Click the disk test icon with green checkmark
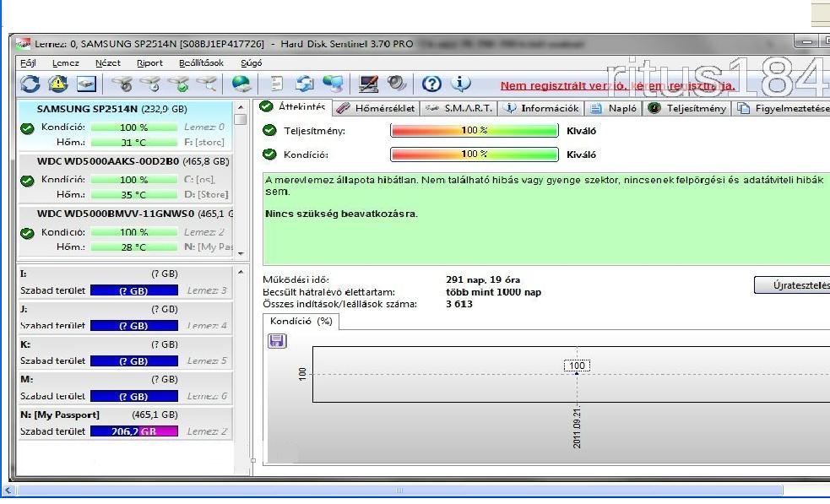Screen dimensions: 830x504 coord(180,84)
